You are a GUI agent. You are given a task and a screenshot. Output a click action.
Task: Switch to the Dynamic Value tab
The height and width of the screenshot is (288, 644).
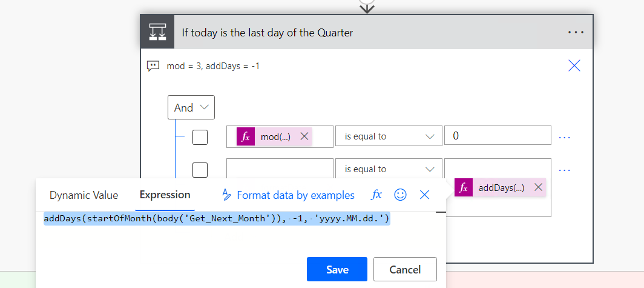pyautogui.click(x=84, y=195)
